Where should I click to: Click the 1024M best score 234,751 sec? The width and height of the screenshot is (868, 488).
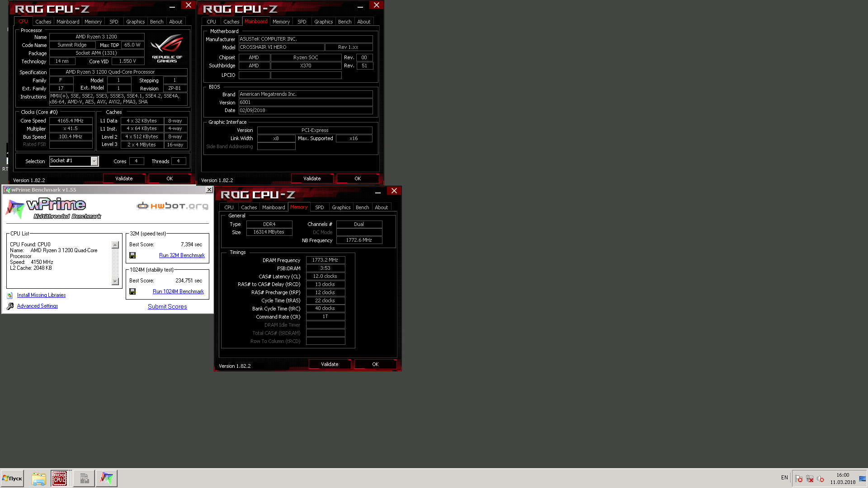pos(189,281)
